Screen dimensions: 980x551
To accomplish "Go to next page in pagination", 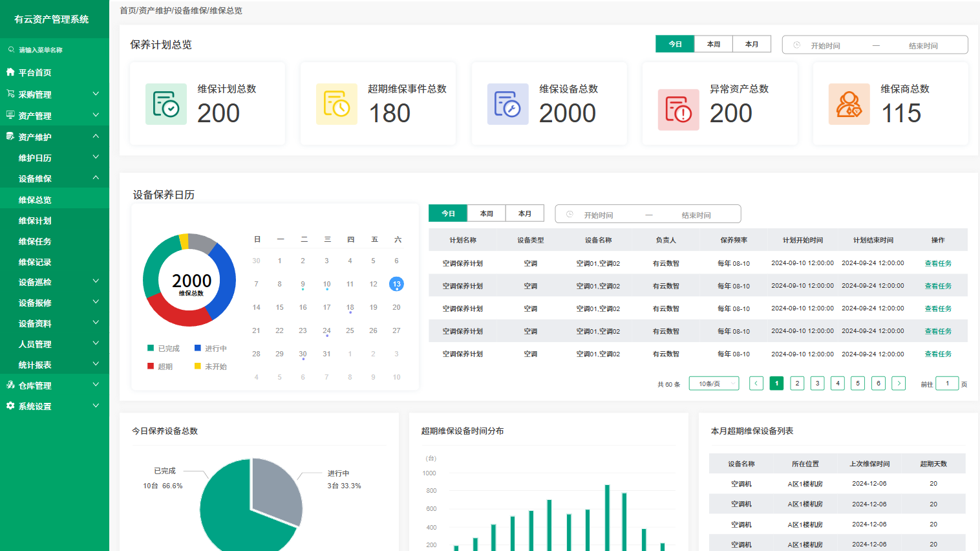I will (899, 384).
